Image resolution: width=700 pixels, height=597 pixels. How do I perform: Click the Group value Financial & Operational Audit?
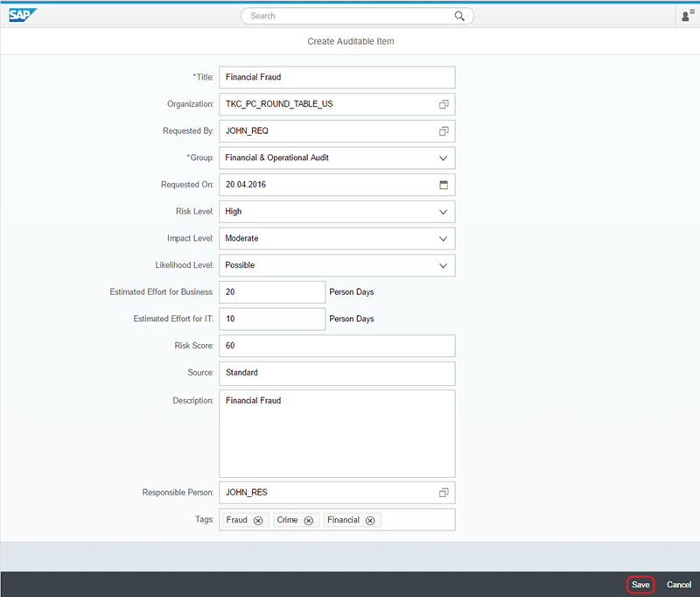(276, 158)
